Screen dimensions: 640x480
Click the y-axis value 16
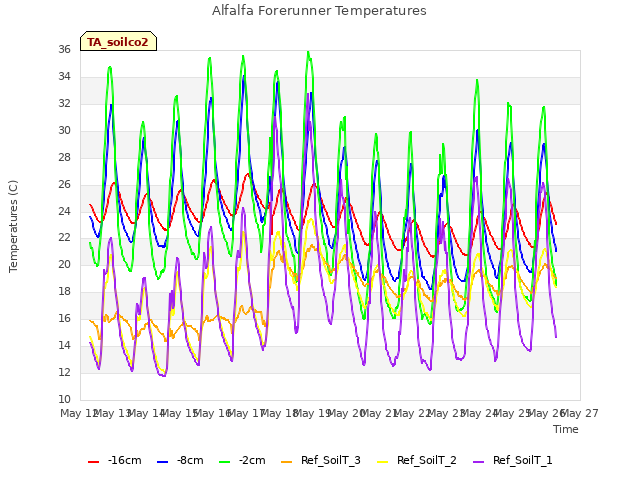point(64,319)
